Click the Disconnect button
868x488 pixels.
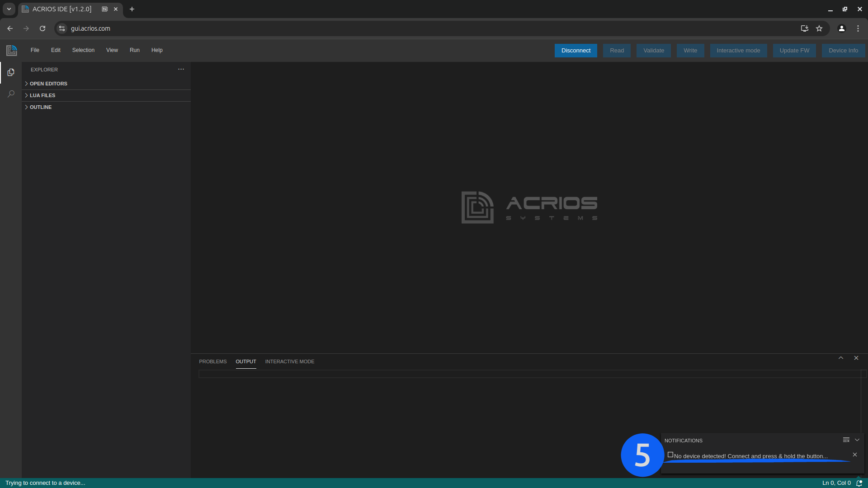click(576, 51)
